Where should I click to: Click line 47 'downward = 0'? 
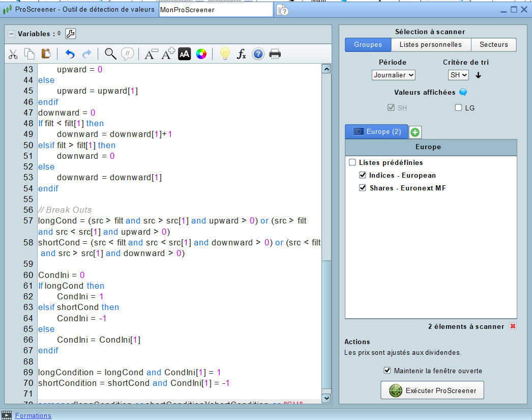pyautogui.click(x=67, y=113)
